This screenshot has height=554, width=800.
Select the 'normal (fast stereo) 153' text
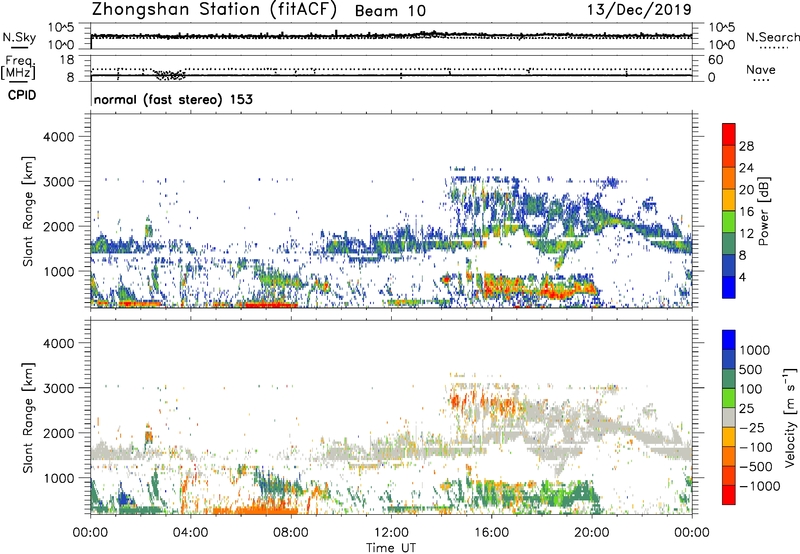pyautogui.click(x=173, y=99)
